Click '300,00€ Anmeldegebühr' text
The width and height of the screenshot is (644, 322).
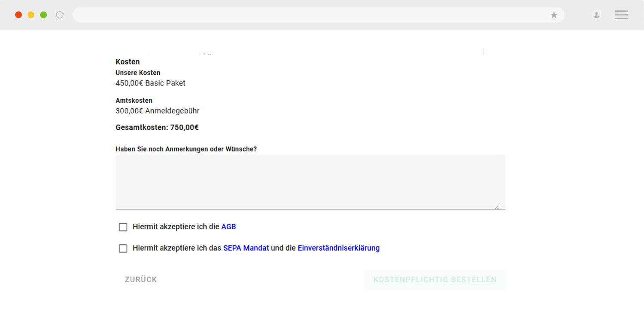coord(158,111)
